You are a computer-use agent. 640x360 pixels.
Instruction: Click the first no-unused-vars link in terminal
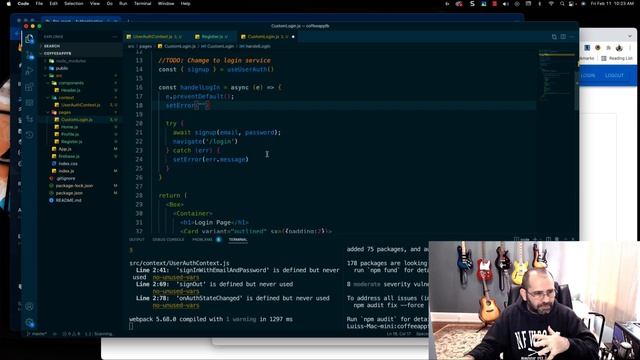click(x=176, y=277)
